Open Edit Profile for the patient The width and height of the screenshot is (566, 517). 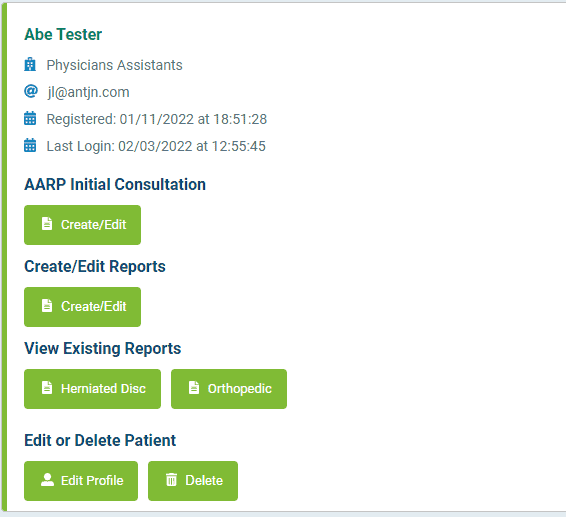point(81,481)
